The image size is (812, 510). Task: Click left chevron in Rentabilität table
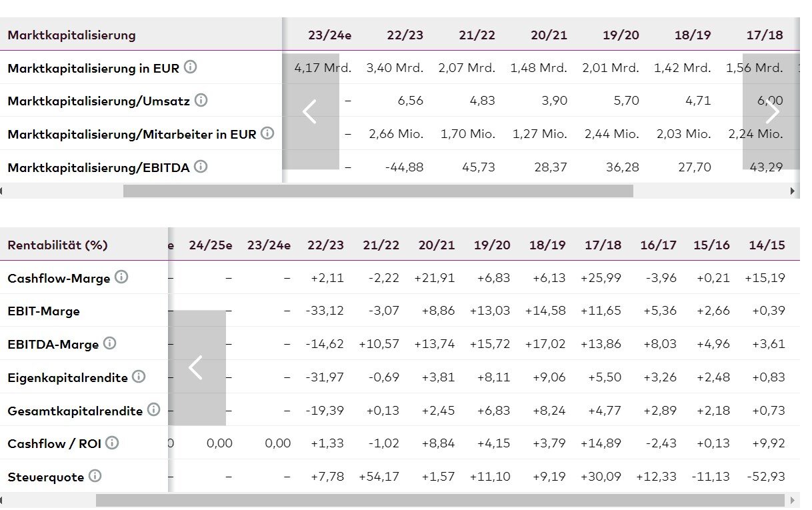(x=196, y=367)
